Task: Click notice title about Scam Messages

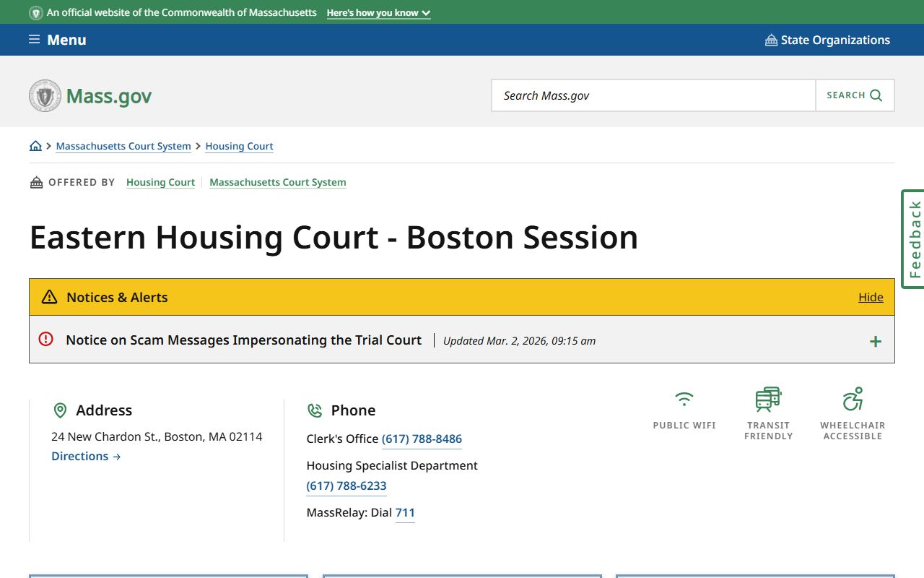Action: [244, 340]
